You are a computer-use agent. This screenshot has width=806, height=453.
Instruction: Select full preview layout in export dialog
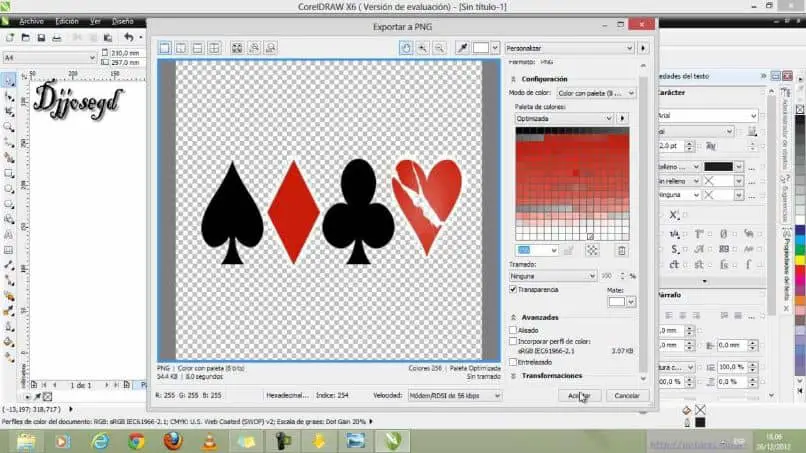(165, 48)
